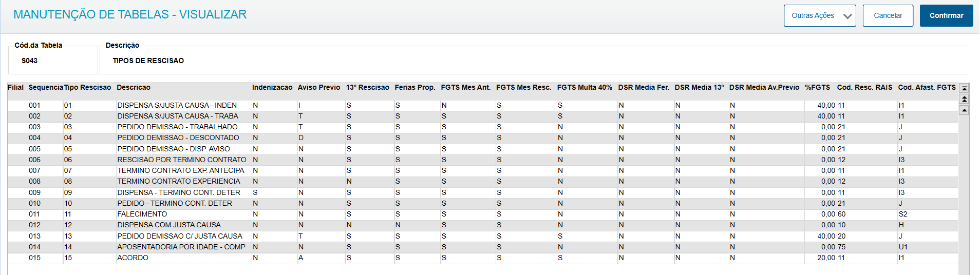Click the Descricao column header
Viewport: 980px width, 275px height.
[x=134, y=88]
